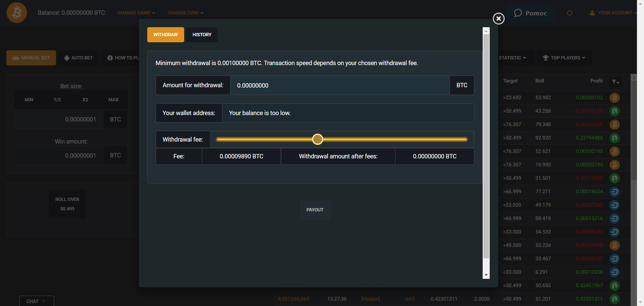The height and width of the screenshot is (306, 644).
Task: Expand the TOP PLAYERS dropdown
Action: [x=564, y=58]
